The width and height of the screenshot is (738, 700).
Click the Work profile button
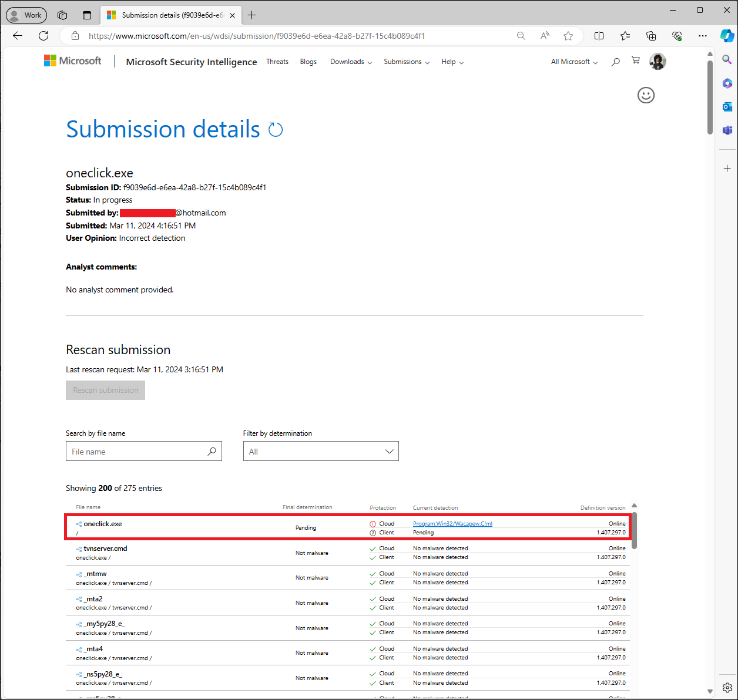pyautogui.click(x=26, y=15)
